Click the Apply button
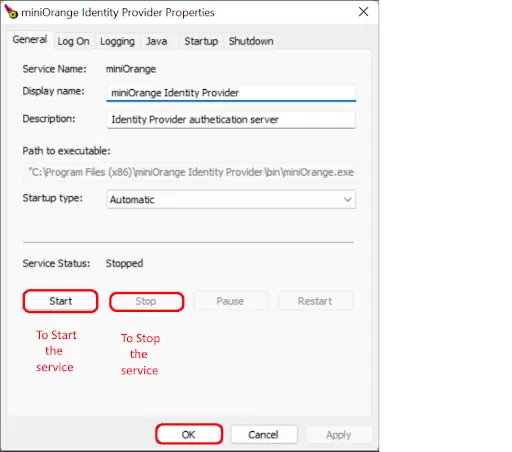This screenshot has width=512, height=452. pos(338,435)
